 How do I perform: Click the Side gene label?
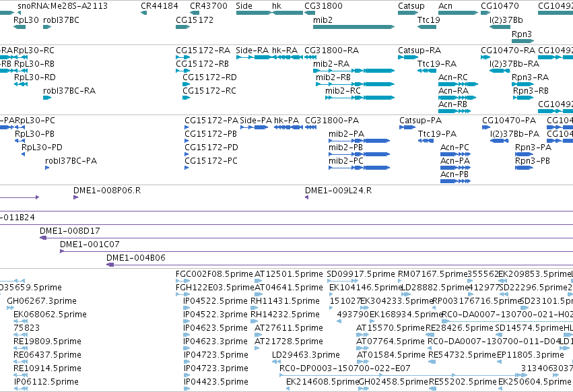click(x=244, y=6)
